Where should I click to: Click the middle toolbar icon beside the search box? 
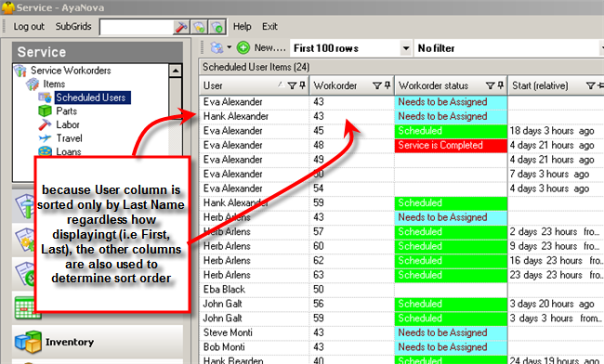199,27
